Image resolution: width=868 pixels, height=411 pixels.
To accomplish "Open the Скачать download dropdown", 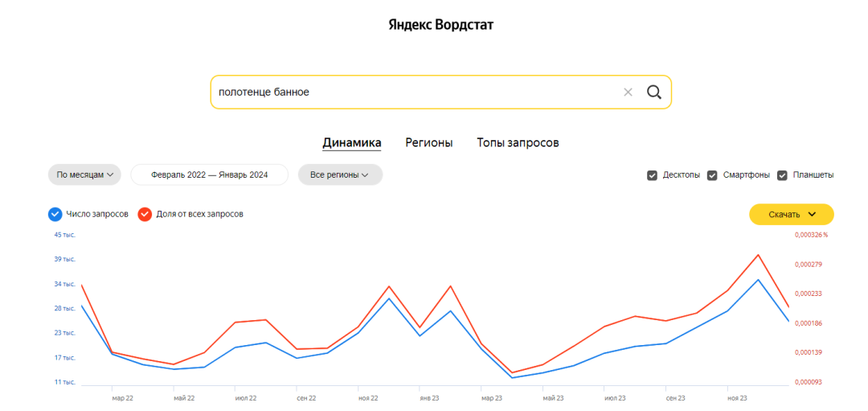I will point(792,215).
